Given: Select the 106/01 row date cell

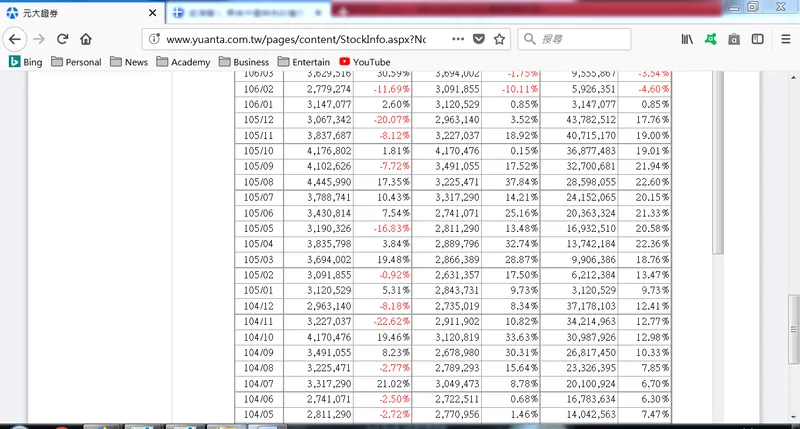Looking at the screenshot, I should tap(259, 104).
